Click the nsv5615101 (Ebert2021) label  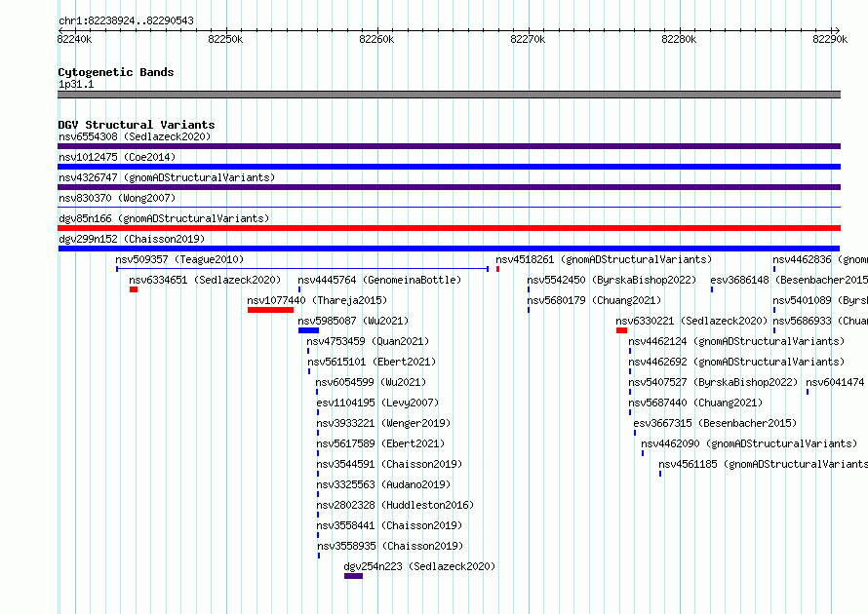[372, 362]
